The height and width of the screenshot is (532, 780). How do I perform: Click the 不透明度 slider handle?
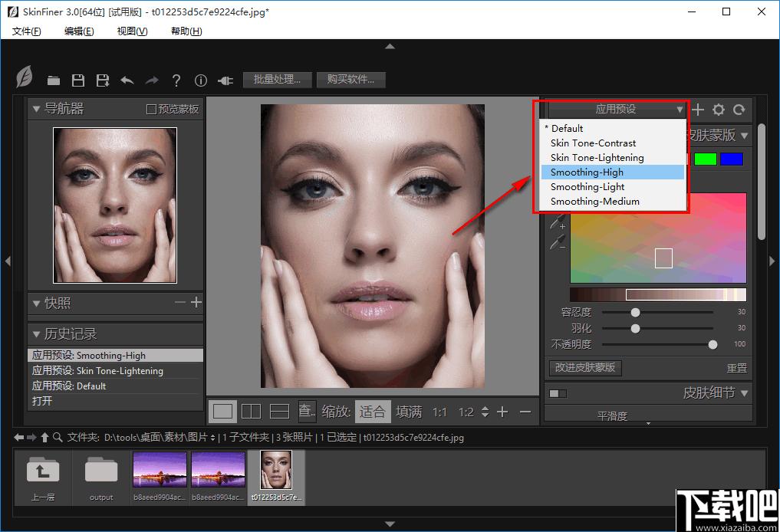pyautogui.click(x=713, y=344)
